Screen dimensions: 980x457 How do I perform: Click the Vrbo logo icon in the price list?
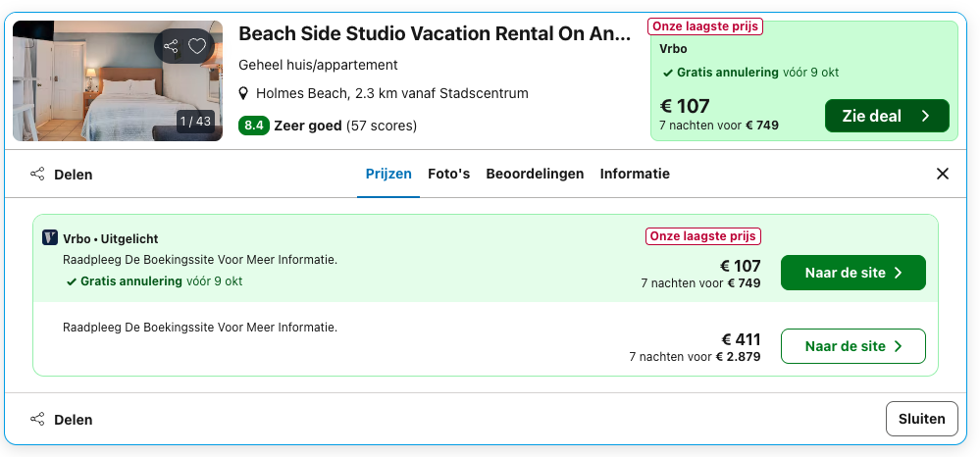pos(50,238)
